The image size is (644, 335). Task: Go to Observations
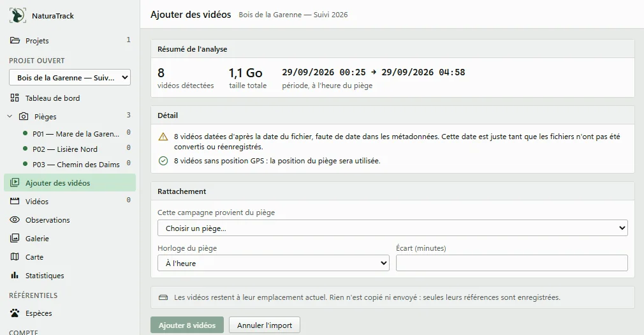pyautogui.click(x=70, y=220)
